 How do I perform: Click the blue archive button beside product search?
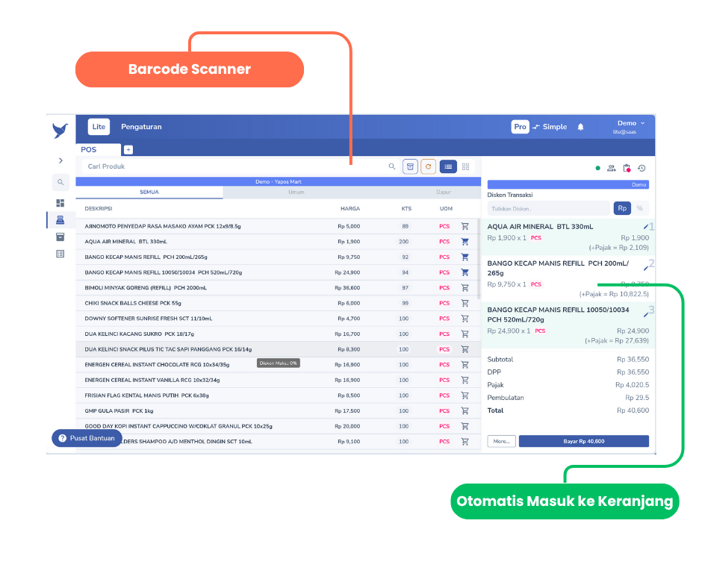410,166
